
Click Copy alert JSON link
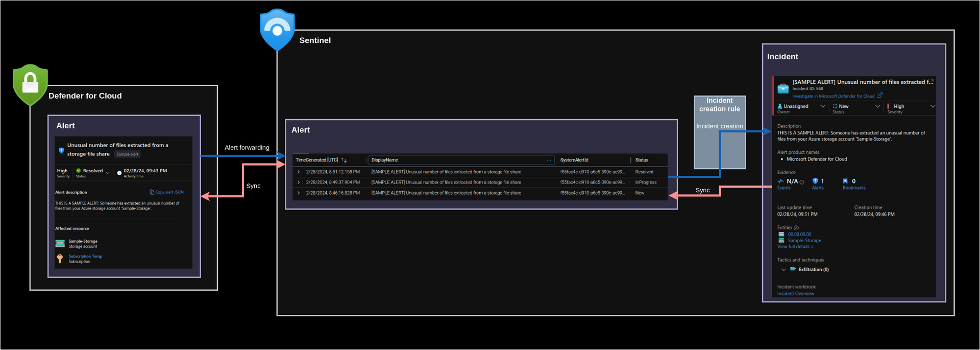point(167,192)
